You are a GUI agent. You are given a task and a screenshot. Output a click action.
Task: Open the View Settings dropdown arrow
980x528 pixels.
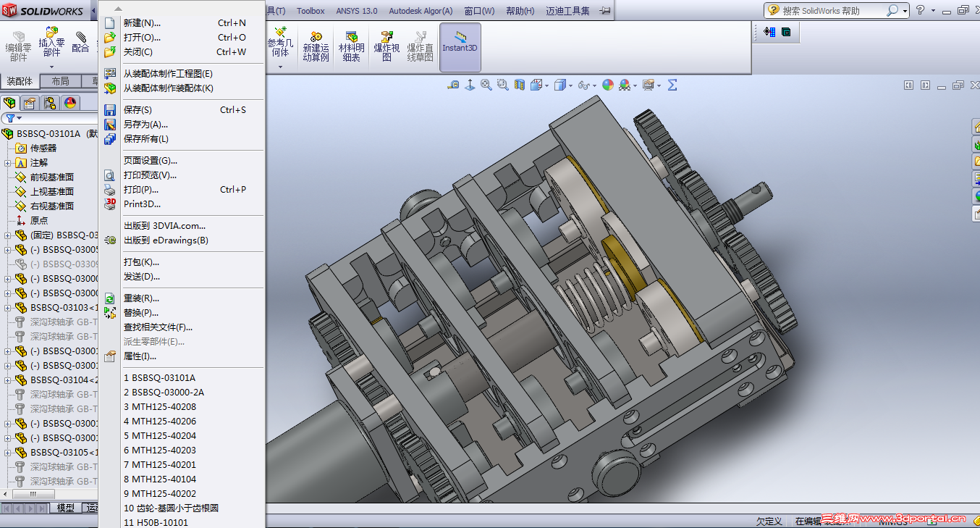(657, 85)
